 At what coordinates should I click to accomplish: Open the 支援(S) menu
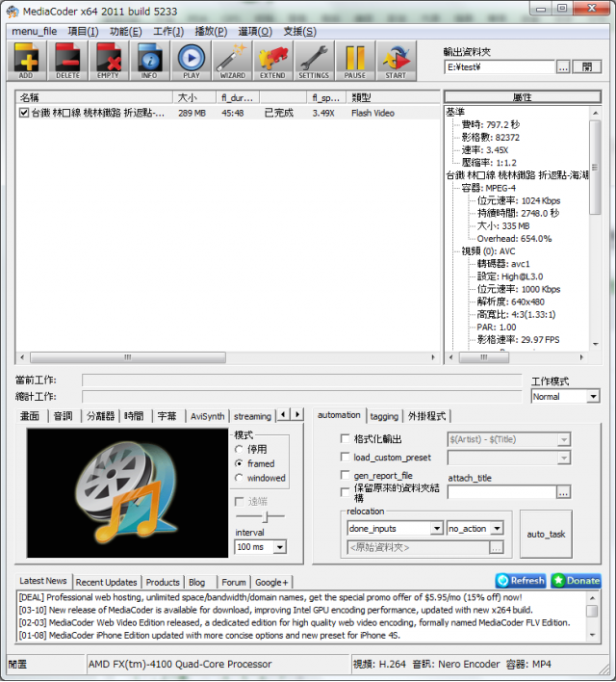[300, 32]
